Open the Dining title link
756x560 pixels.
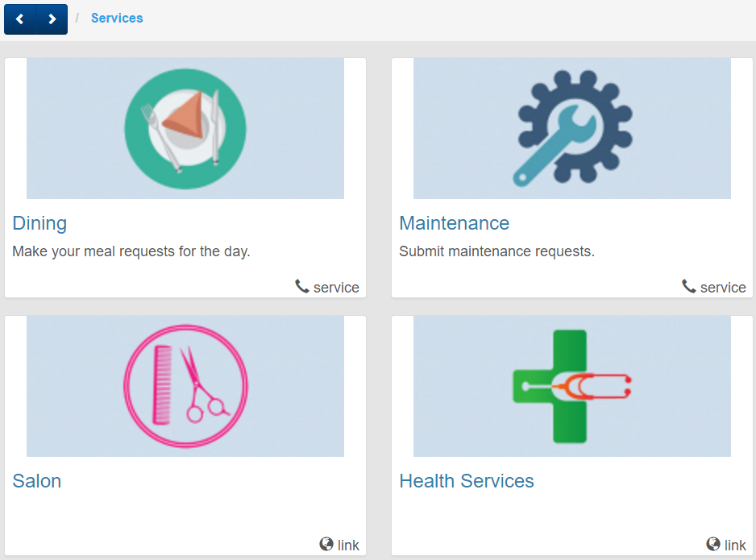pos(39,224)
